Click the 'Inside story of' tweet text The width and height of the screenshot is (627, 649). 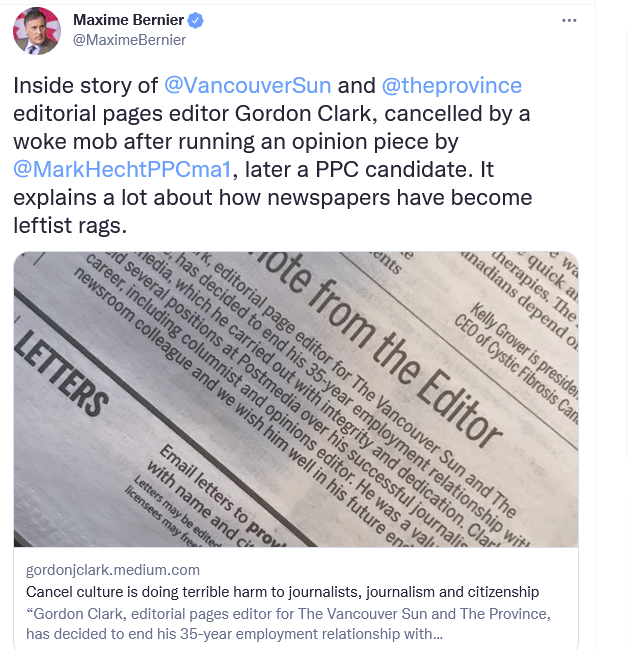(x=84, y=86)
